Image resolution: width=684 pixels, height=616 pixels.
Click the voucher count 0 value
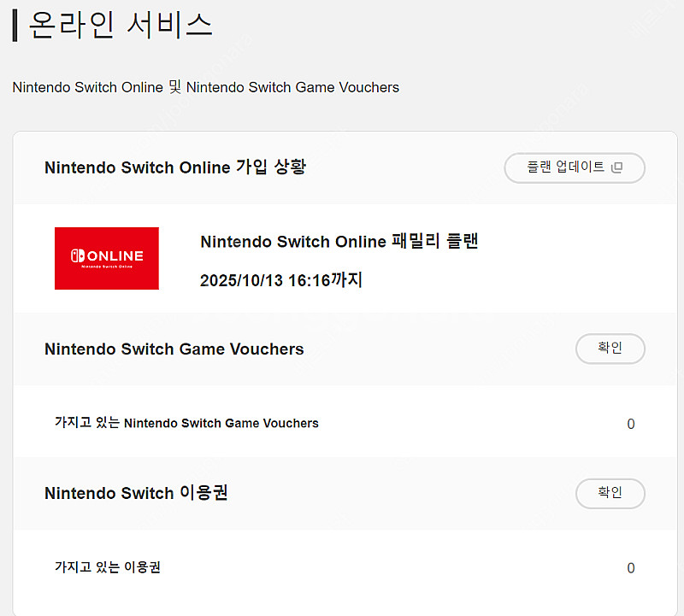coord(631,424)
